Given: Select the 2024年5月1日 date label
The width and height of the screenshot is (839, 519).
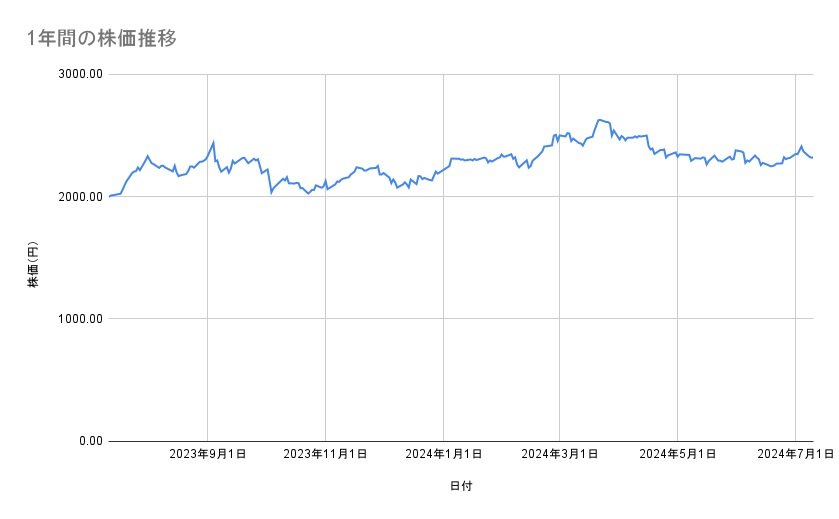Looking at the screenshot, I should [677, 455].
